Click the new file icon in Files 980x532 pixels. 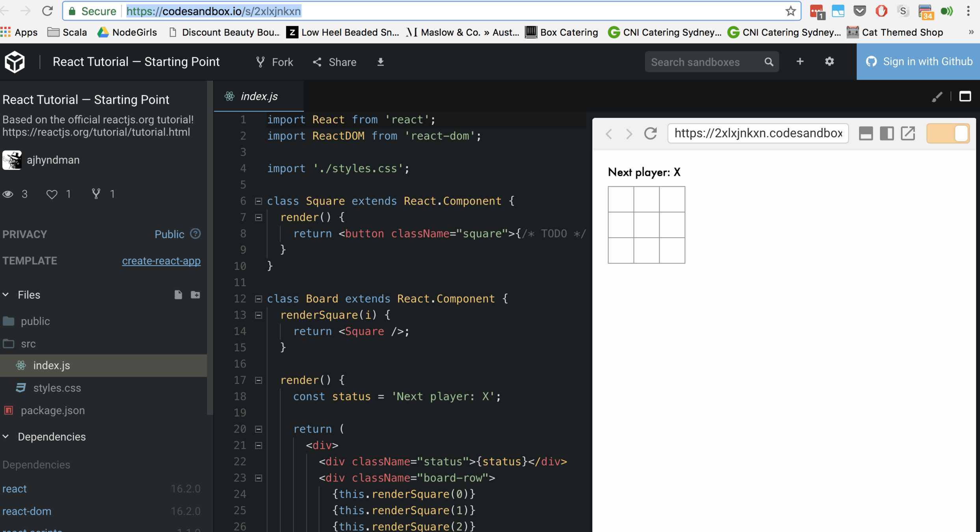point(178,295)
